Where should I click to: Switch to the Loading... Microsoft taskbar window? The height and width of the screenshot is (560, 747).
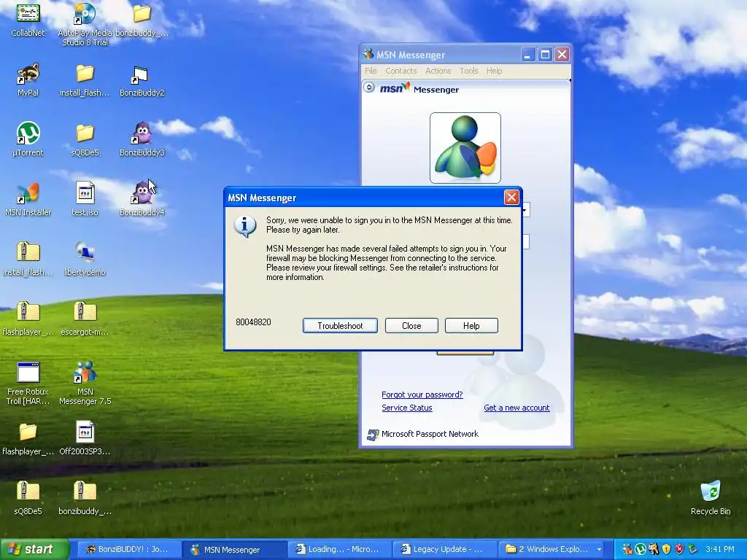(339, 549)
